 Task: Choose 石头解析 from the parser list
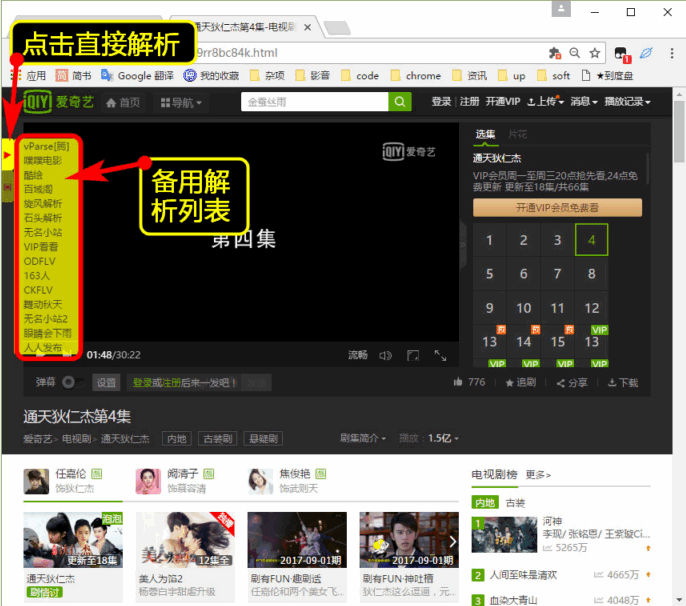coord(43,218)
